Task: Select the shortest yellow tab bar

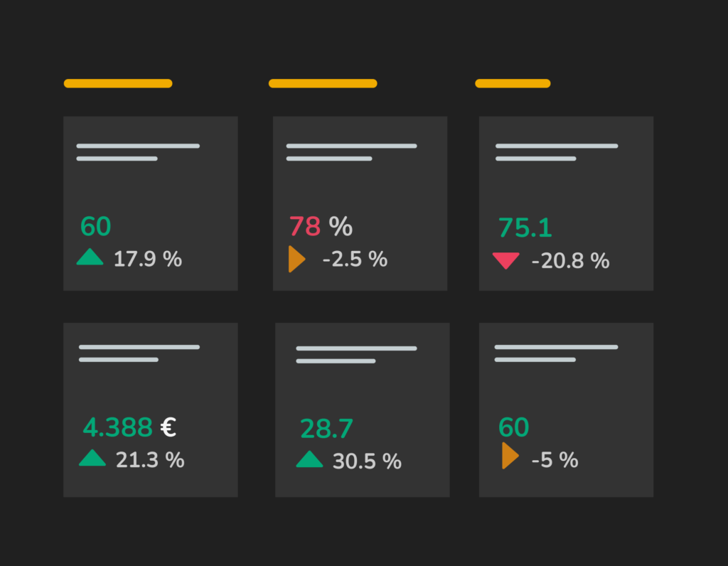Action: coord(513,83)
